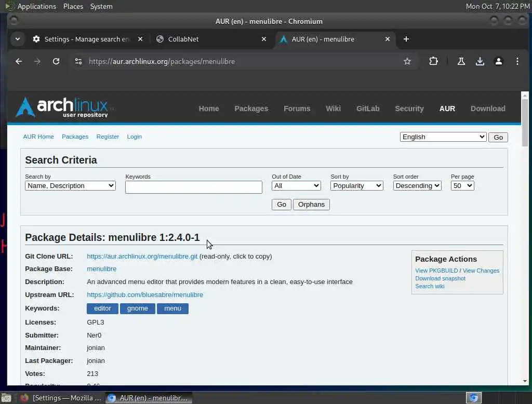The height and width of the screenshot is (404, 532).
Task: Click Download snapshot link
Action: 440,278
